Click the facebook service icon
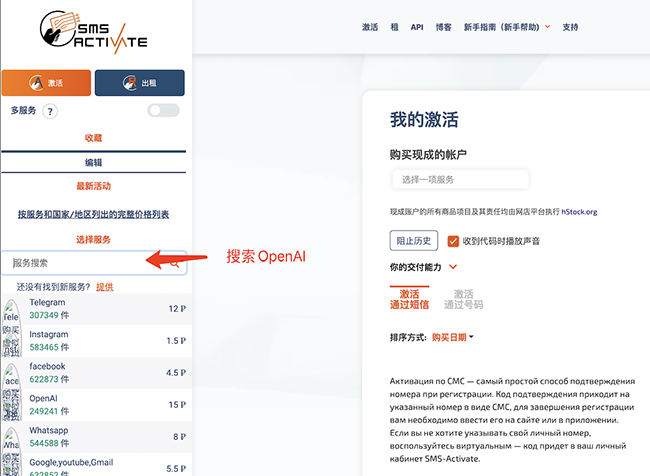This screenshot has width=650, height=476. 11,375
